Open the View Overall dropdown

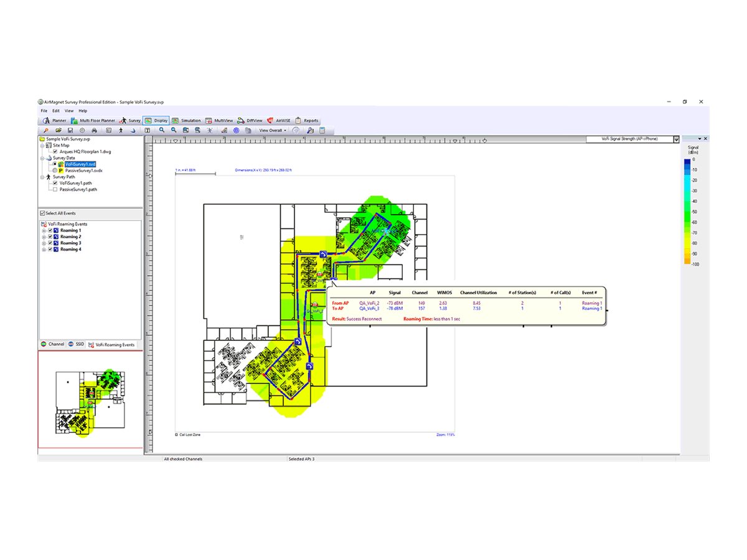[273, 131]
